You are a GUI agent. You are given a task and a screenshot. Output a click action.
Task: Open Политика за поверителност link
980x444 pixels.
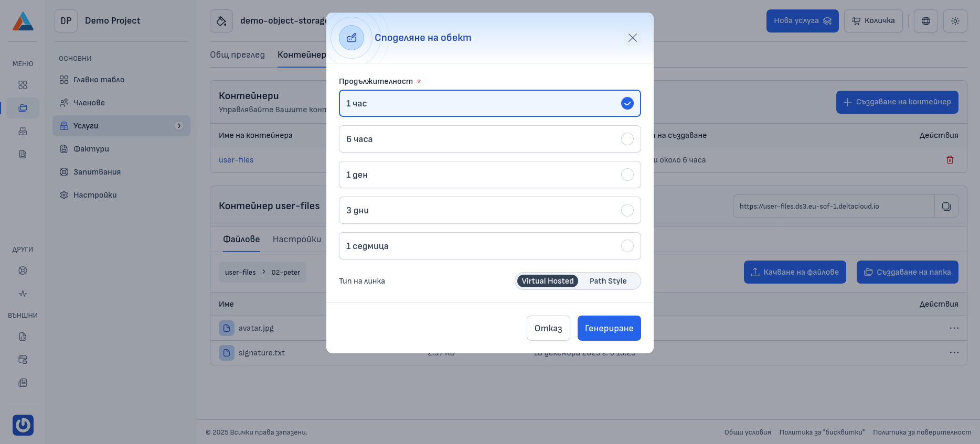click(922, 432)
